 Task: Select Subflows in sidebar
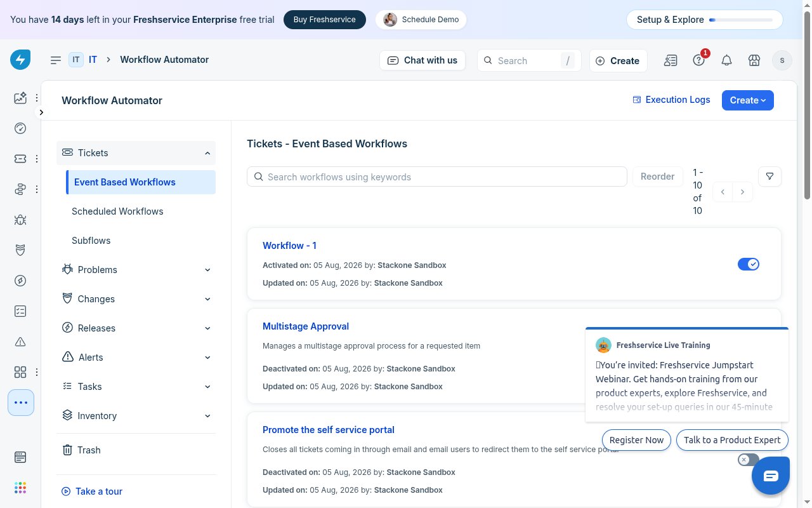[91, 241]
